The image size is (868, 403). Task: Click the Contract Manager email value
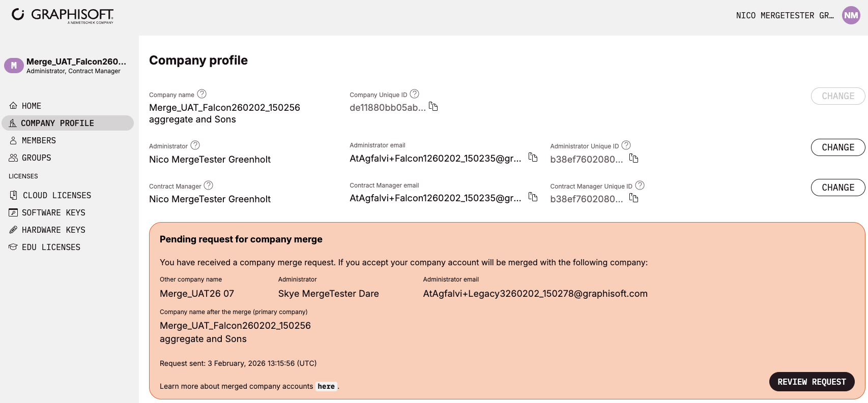coord(436,198)
